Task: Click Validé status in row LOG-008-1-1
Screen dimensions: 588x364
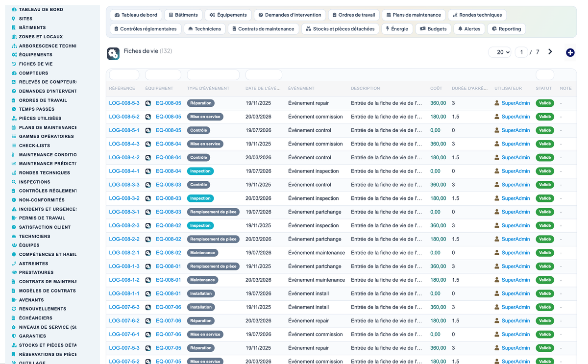Action: tap(545, 293)
